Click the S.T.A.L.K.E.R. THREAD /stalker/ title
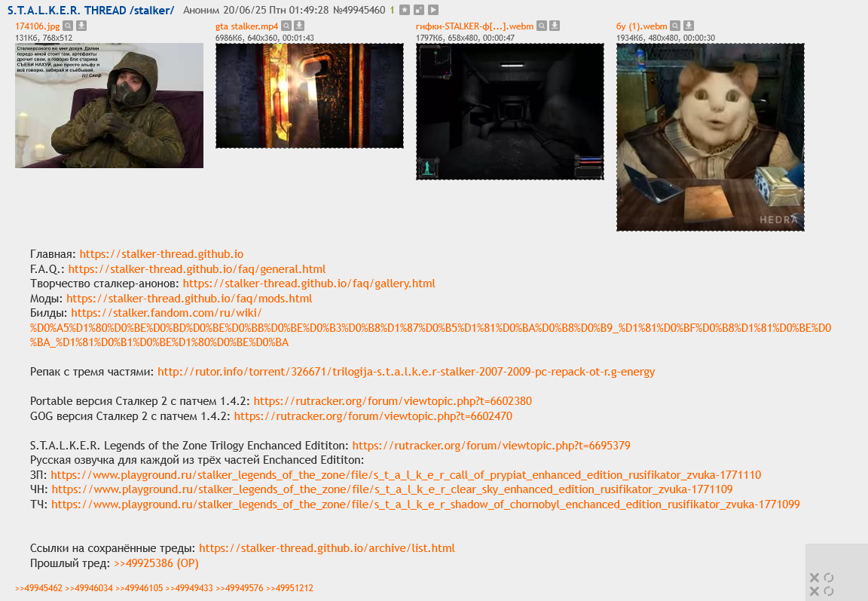 pyautogui.click(x=90, y=10)
